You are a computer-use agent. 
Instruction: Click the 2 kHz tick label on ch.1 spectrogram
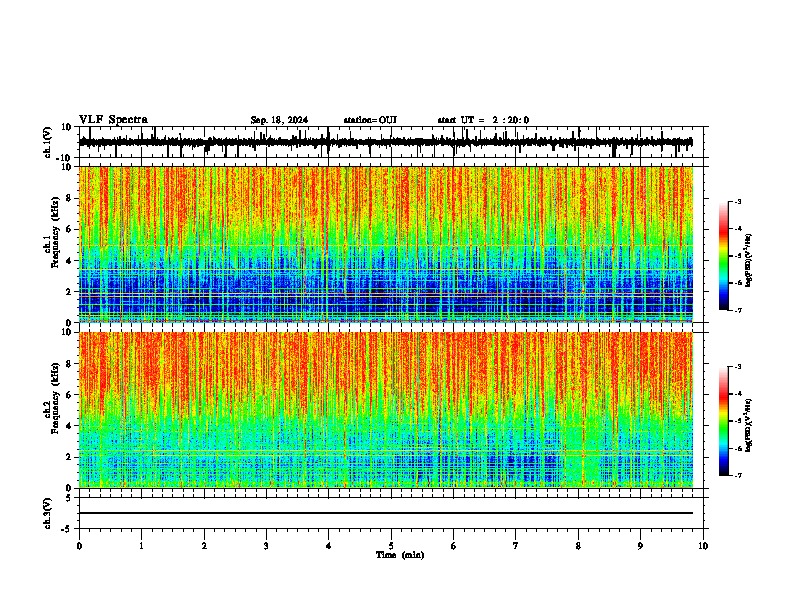[x=70, y=292]
